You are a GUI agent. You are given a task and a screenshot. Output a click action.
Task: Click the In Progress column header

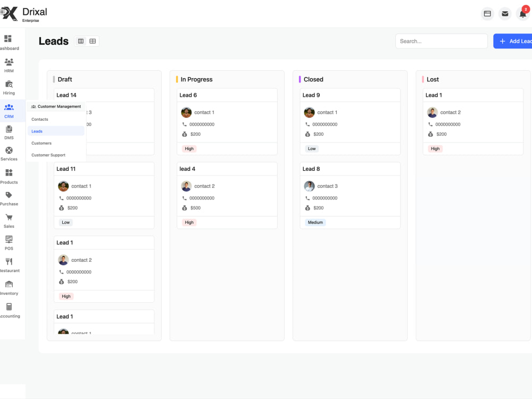pos(196,79)
